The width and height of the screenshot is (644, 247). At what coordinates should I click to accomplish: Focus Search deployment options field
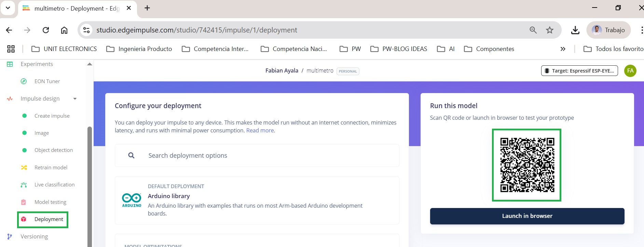(x=257, y=156)
